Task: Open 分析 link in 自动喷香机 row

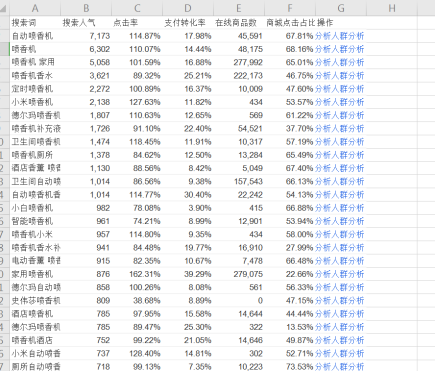Action: click(323, 36)
